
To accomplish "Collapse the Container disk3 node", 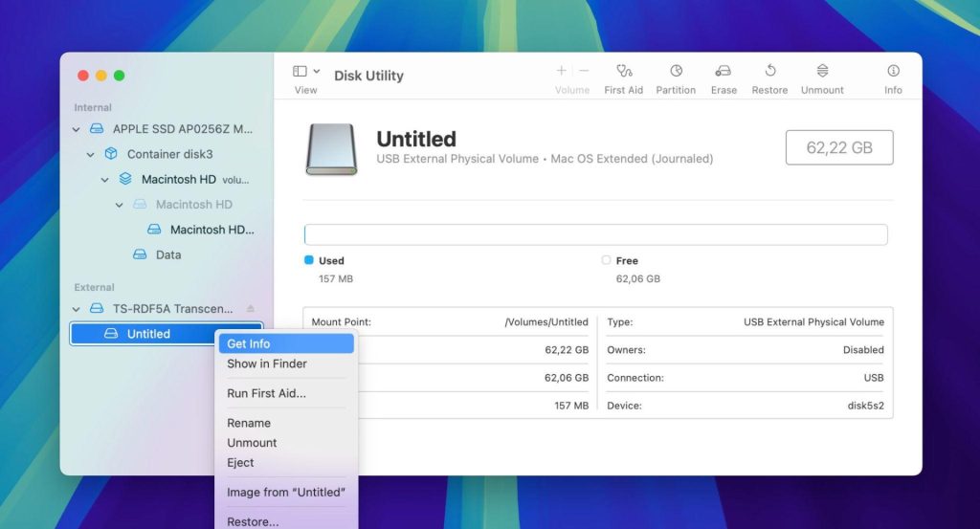I will pos(91,154).
